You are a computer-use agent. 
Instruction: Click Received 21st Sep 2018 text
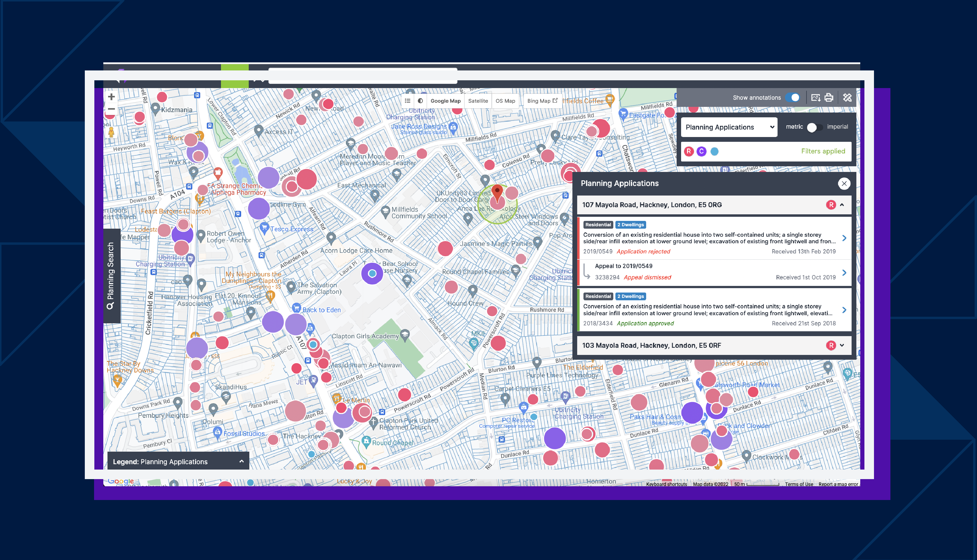(804, 324)
